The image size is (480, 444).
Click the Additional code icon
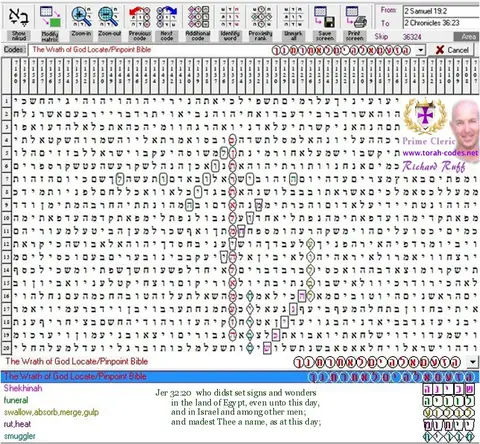point(198,17)
